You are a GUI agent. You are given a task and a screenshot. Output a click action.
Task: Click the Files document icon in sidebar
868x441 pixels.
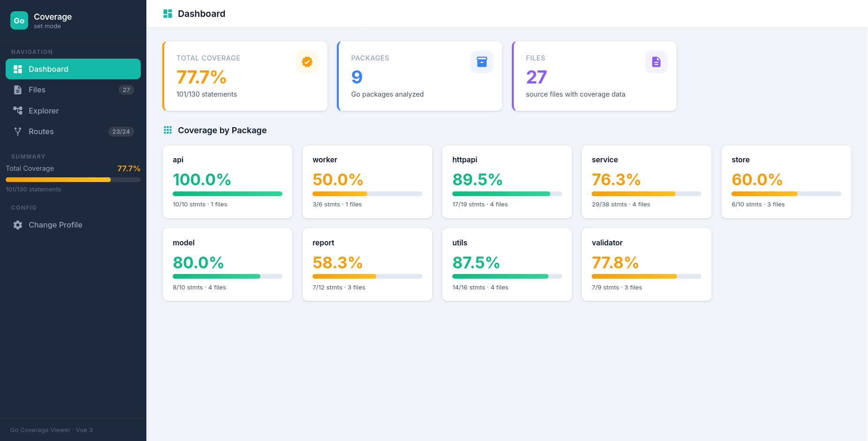(x=18, y=90)
